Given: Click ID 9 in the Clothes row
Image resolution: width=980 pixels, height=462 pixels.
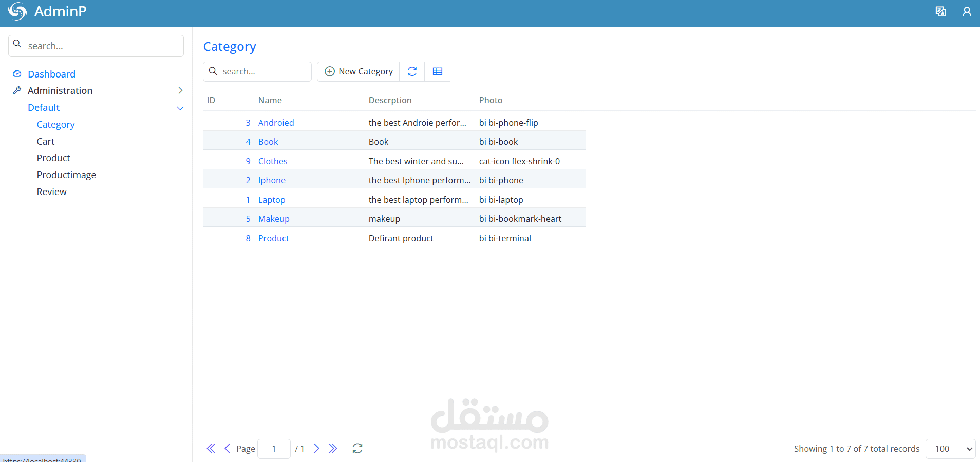Looking at the screenshot, I should point(248,161).
